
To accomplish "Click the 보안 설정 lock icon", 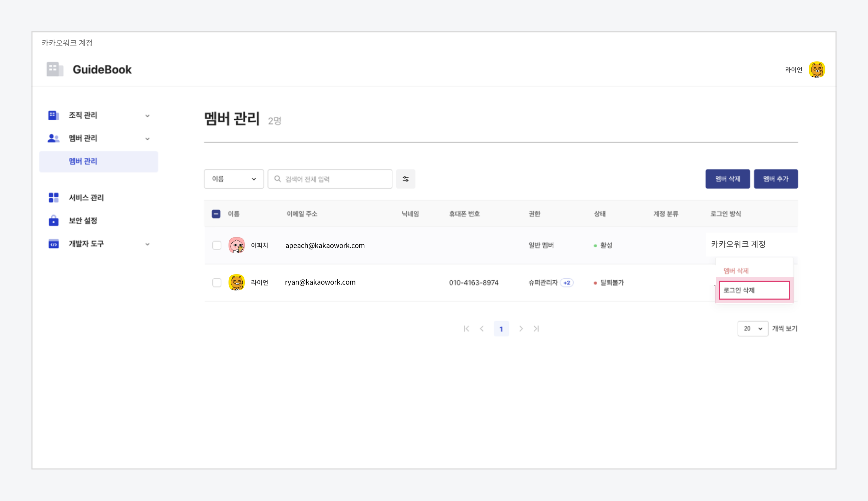I will click(53, 221).
